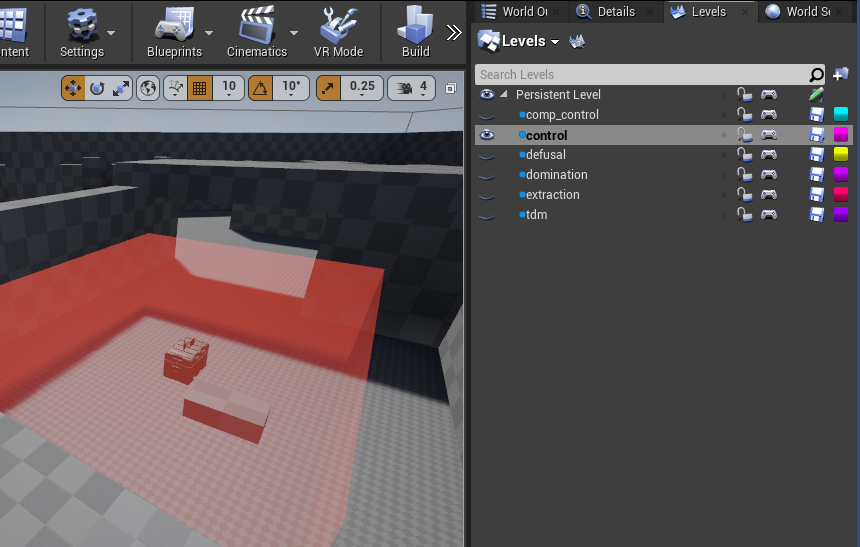
Task: Open the Blueprints dropdown arrow
Action: [209, 33]
